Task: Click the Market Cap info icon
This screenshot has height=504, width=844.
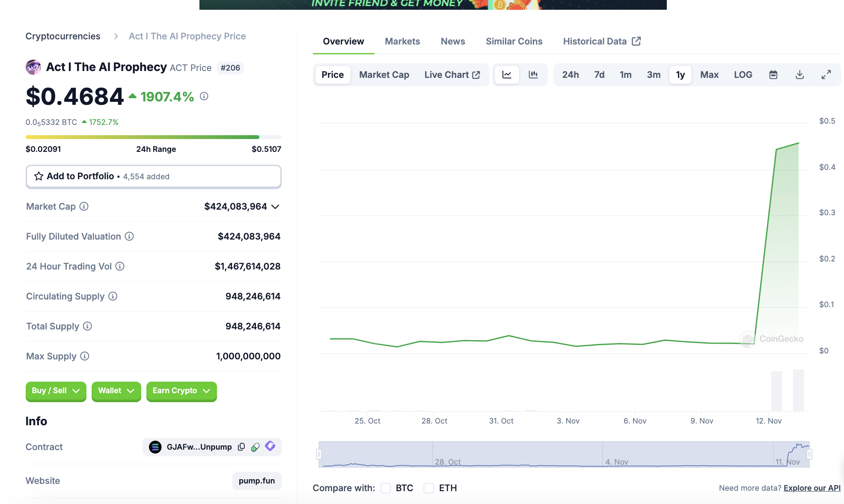Action: click(x=84, y=206)
